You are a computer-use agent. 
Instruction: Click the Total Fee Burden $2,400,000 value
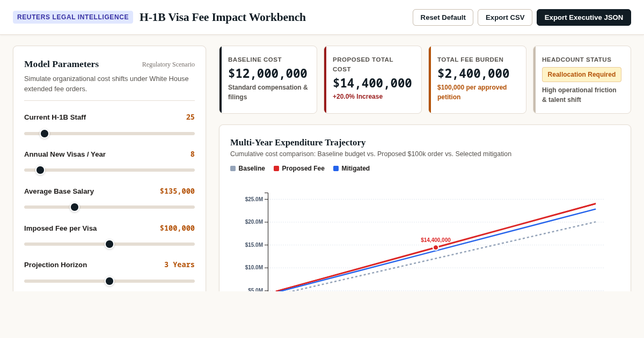[x=473, y=74]
